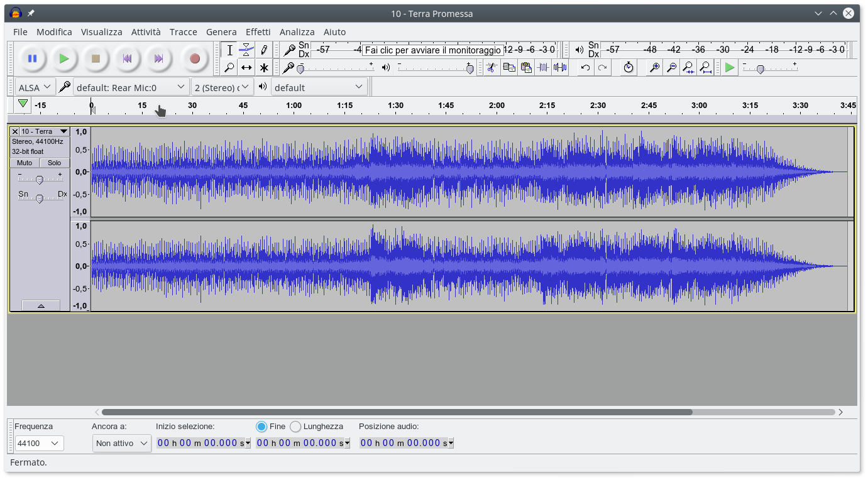Click the Silence audio selection icon
Screen dimensions: 868x480
560,67
